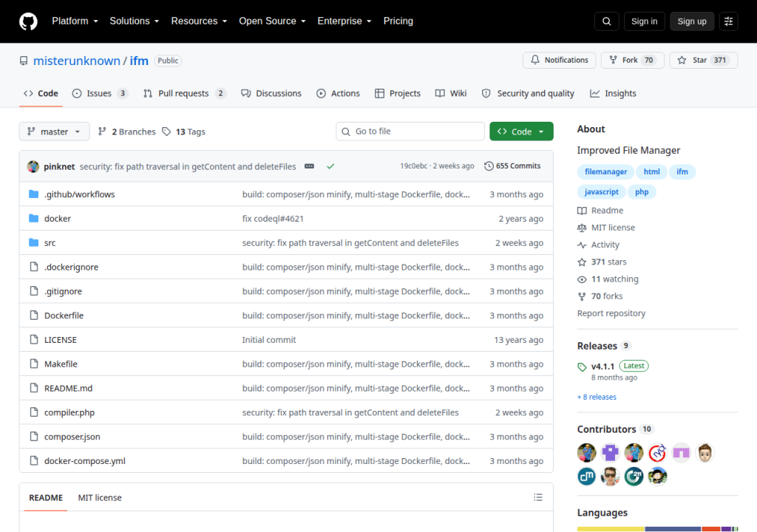Click pinknet author avatar in commit bar

(x=33, y=166)
